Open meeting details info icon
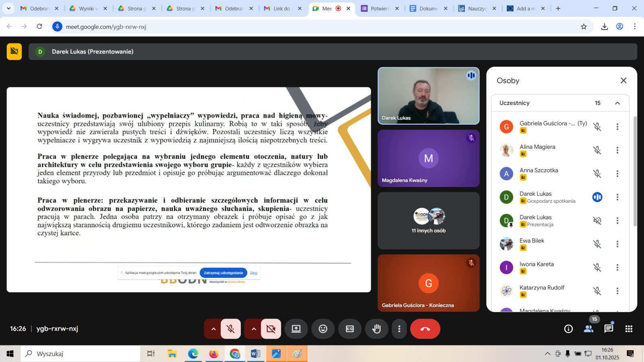This screenshot has height=362, width=644. pos(568,329)
